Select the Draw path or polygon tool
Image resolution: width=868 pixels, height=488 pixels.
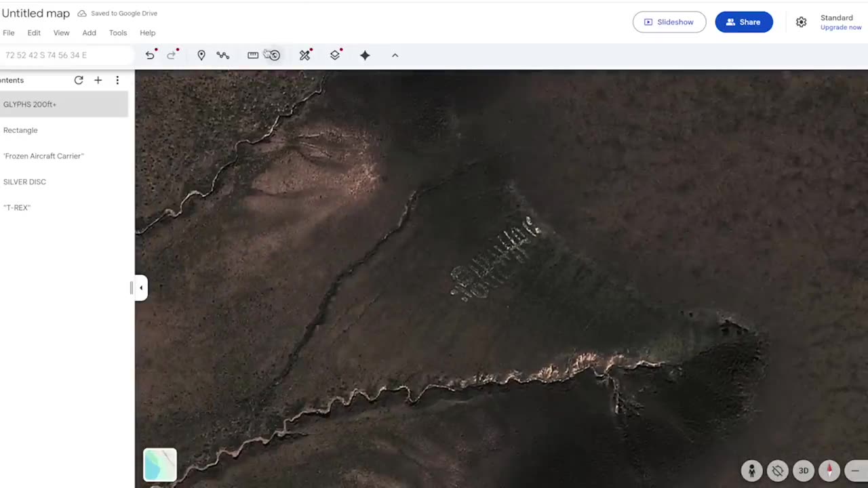(223, 56)
